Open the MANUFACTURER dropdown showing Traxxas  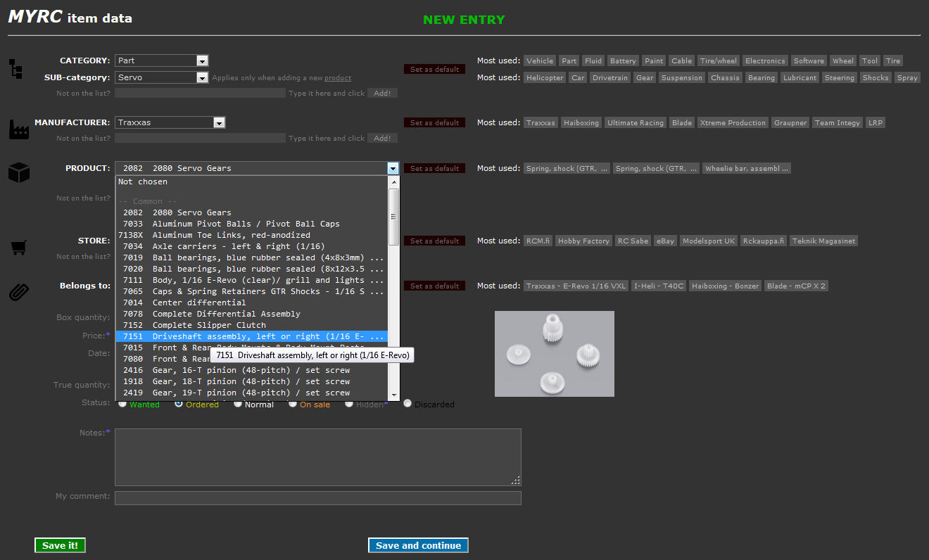click(170, 122)
